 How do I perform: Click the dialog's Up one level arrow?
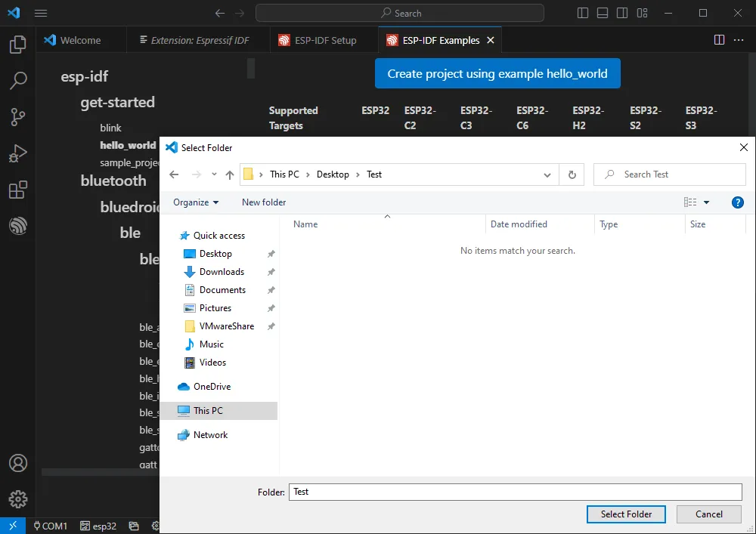pyautogui.click(x=230, y=174)
